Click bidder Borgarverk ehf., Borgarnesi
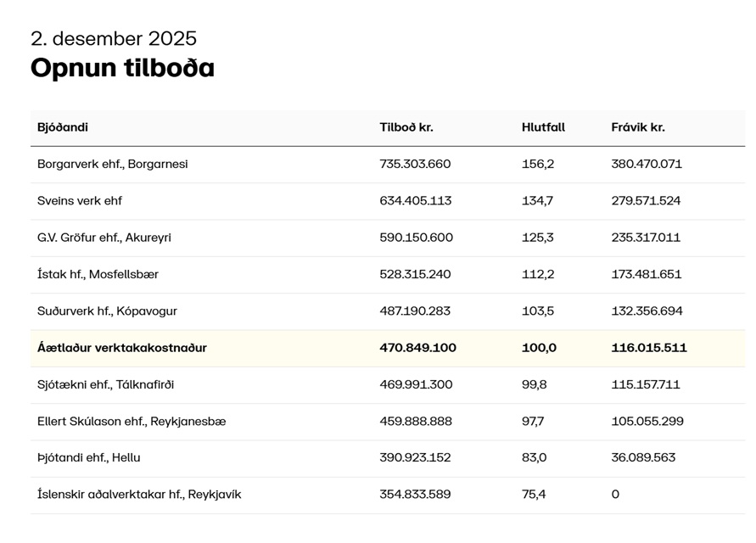Viewport: 756px width, 543px height. coord(113,164)
